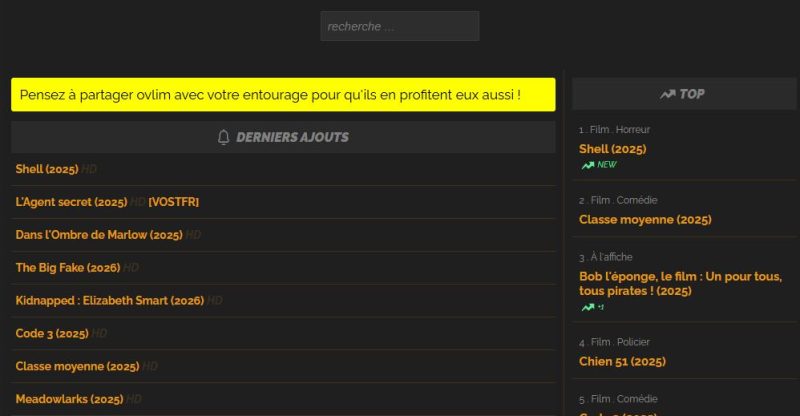Open Shell (2025) in the latest additions list
Viewport: 800px width, 416px height.
pyautogui.click(x=47, y=170)
